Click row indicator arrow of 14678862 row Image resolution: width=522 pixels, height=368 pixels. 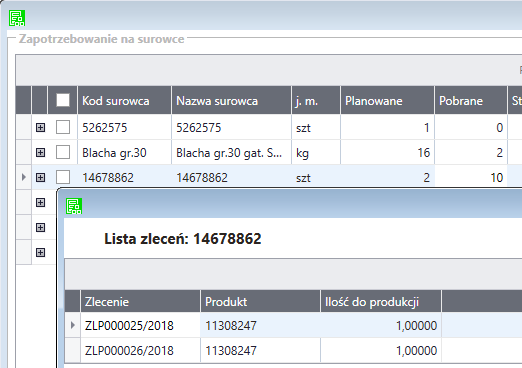24,177
